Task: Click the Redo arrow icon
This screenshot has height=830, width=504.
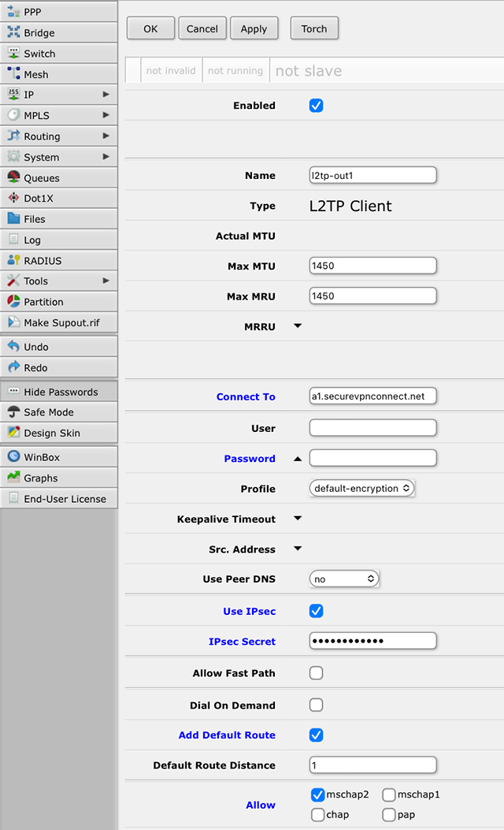Action: [x=13, y=367]
